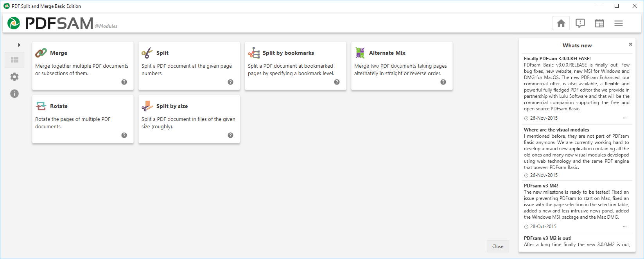This screenshot has height=259, width=644.
Task: Close the Whats new panel with X
Action: (630, 44)
